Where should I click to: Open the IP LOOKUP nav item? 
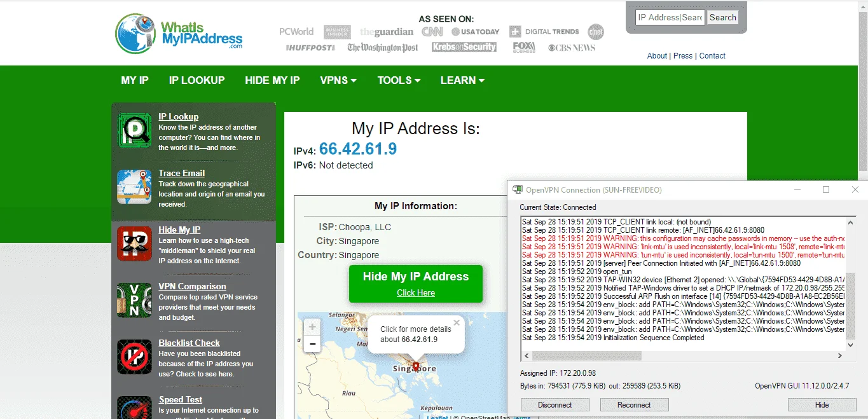(x=196, y=80)
